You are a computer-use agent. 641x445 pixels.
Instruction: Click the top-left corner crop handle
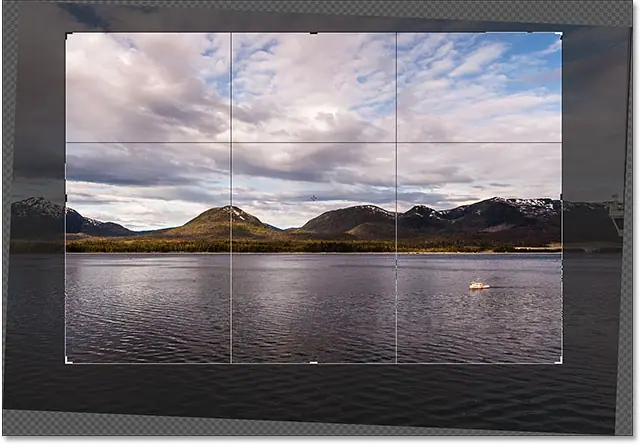tap(66, 33)
